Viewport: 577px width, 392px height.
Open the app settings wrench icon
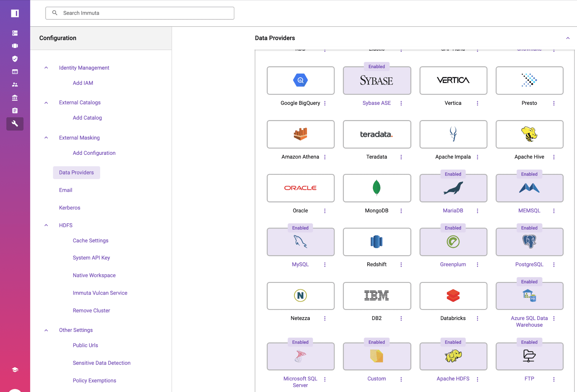15,124
